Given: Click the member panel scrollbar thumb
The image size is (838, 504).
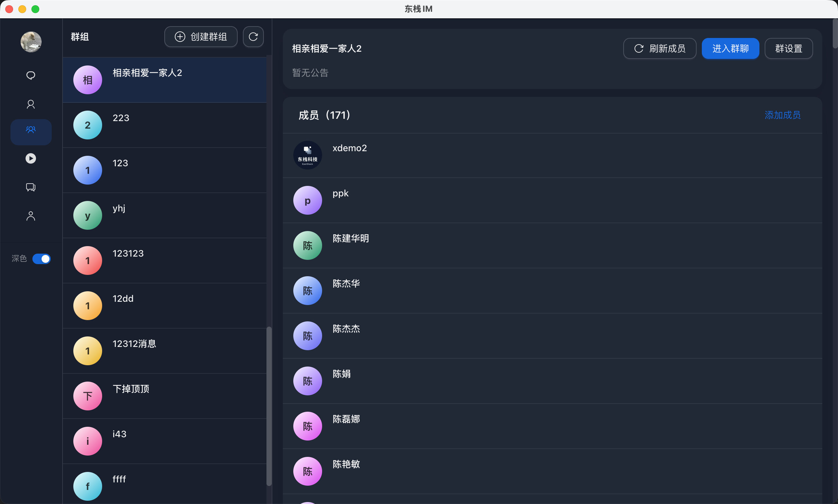Looking at the screenshot, I should tap(835, 33).
